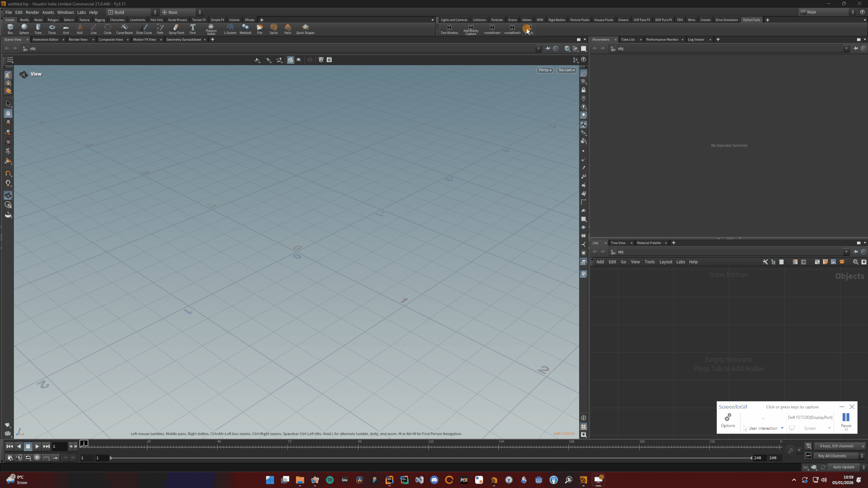The image size is (868, 488).
Task: Click the Auto Update button
Action: (x=844, y=467)
